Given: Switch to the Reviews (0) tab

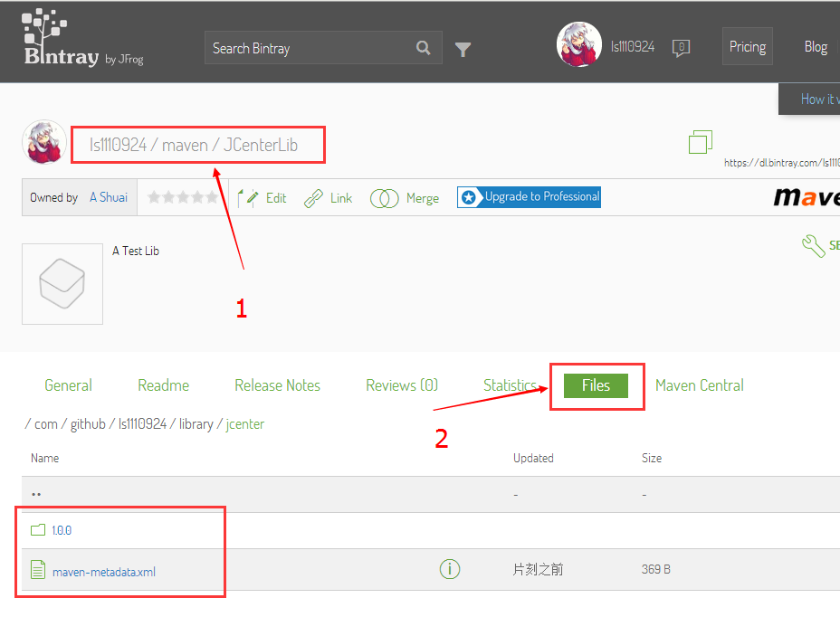Looking at the screenshot, I should (402, 385).
